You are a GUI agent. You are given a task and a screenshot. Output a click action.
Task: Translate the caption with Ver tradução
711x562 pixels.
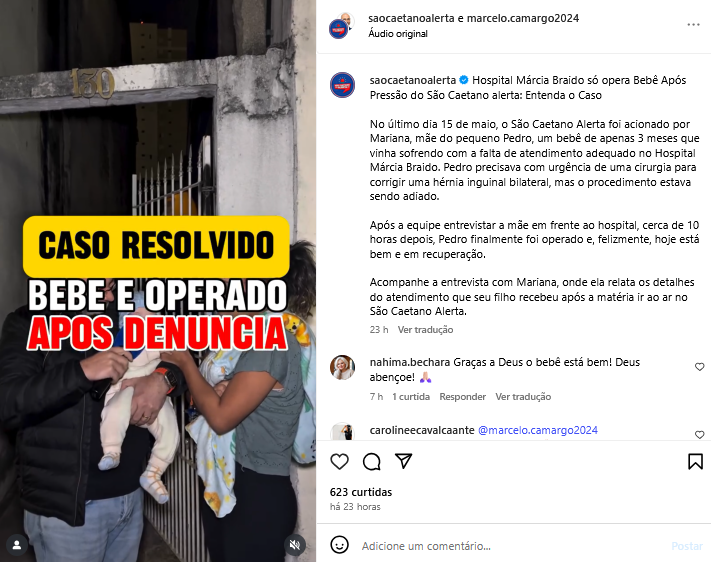click(x=425, y=329)
